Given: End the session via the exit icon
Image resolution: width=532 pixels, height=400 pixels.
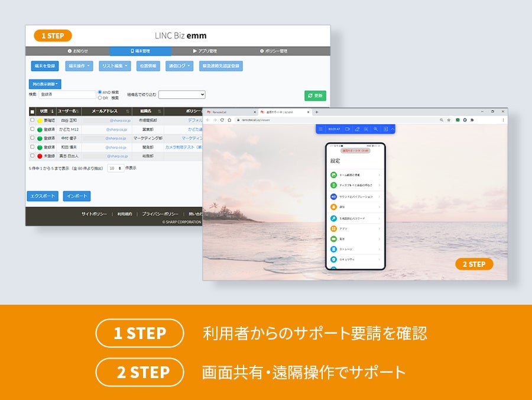Looking at the screenshot, I should (x=385, y=129).
